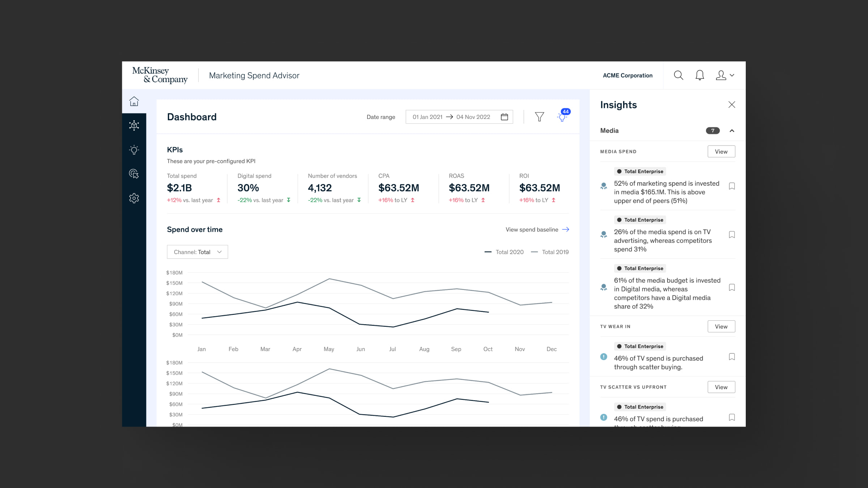This screenshot has width=868, height=488.
Task: Click the Spend over time heading
Action: pos(195,230)
